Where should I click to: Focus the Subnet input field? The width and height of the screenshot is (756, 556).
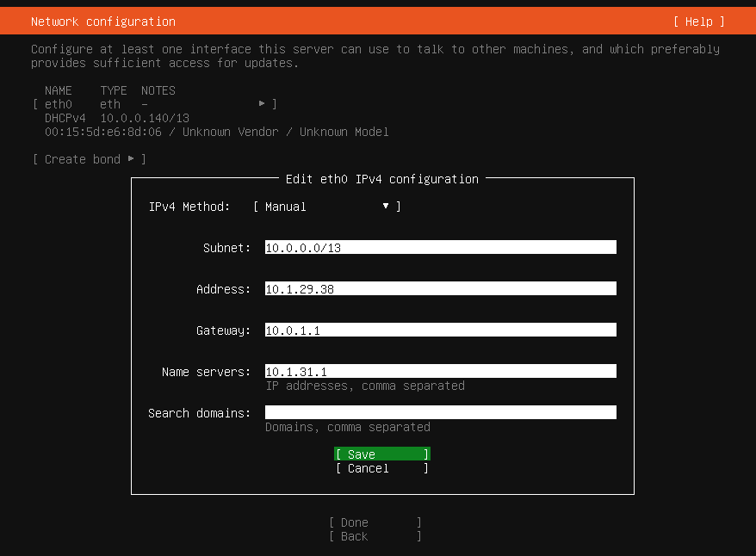[x=440, y=248]
